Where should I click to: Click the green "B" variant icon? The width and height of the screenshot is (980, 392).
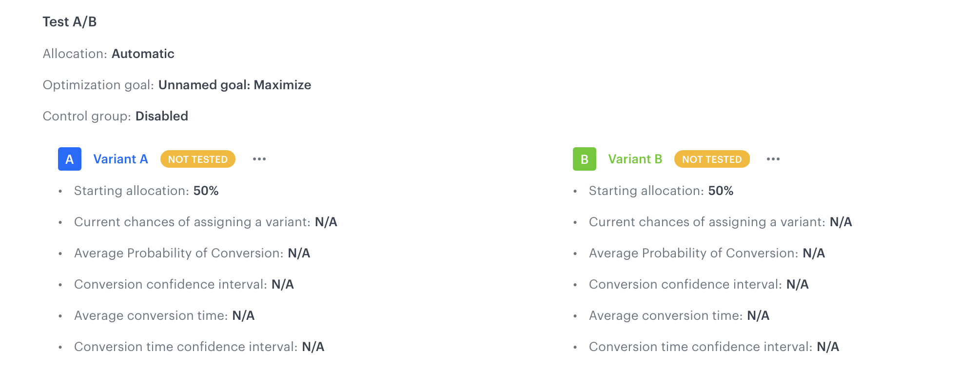click(x=584, y=158)
